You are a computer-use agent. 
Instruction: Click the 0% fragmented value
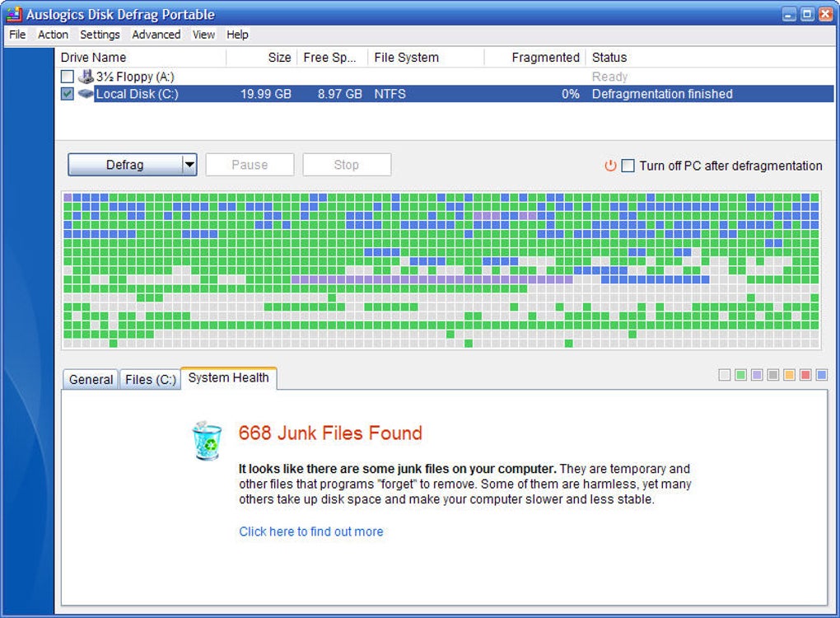point(571,94)
